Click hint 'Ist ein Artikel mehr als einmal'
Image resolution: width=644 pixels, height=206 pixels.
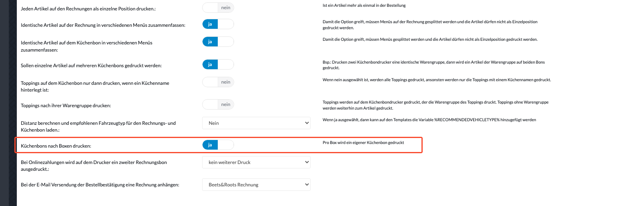click(x=364, y=6)
